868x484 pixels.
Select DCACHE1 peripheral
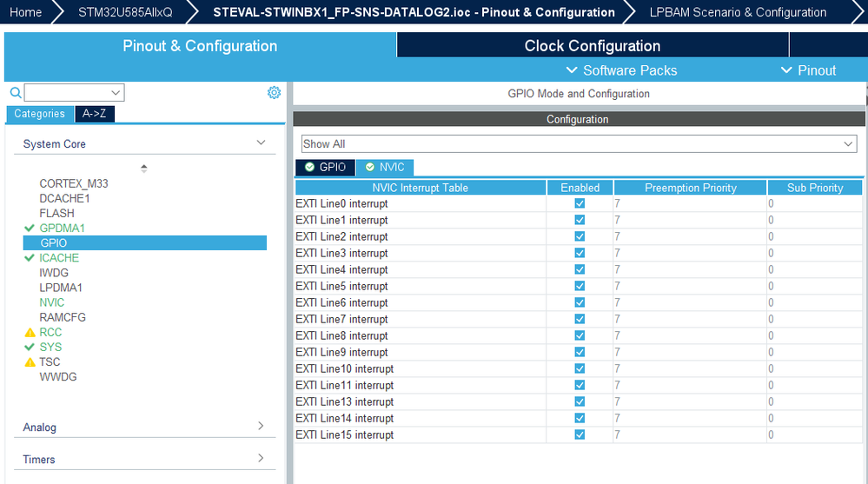64,198
